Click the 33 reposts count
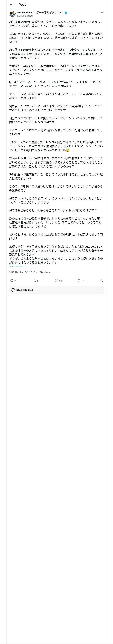This screenshot has width=113, height=644. click(38, 281)
